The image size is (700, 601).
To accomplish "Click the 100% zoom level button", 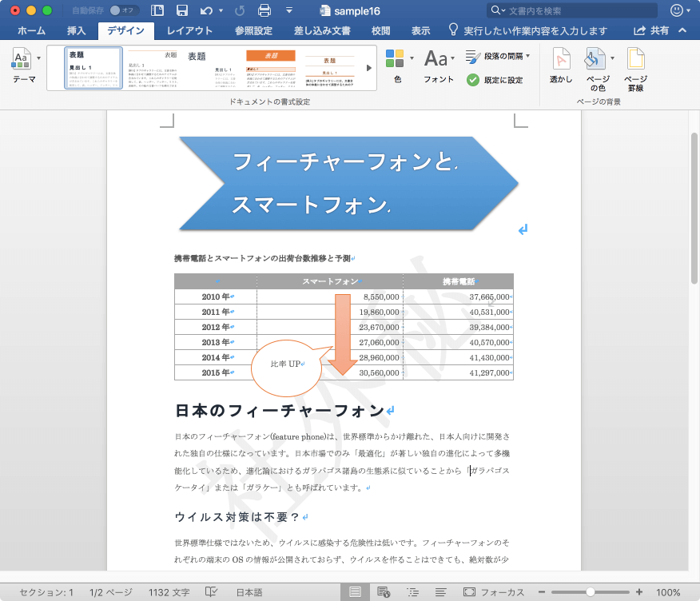I will tap(668, 592).
